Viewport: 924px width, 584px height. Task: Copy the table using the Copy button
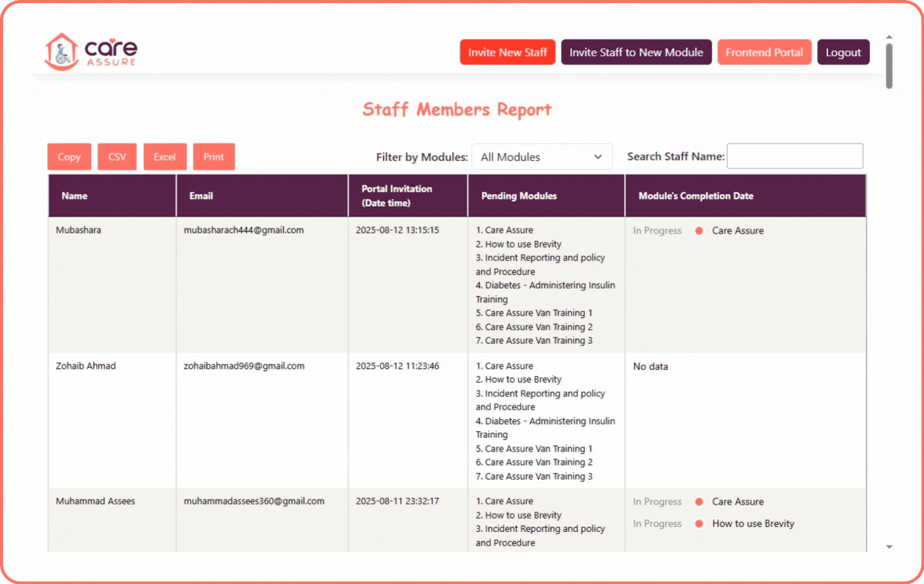pyautogui.click(x=69, y=157)
